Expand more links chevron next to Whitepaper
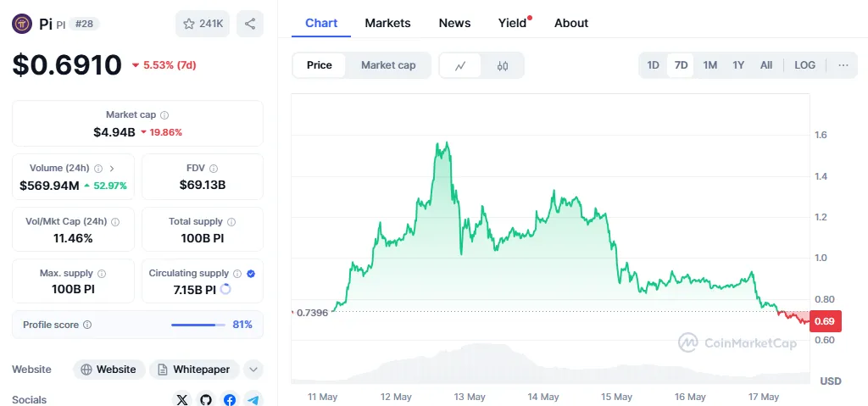Image resolution: width=868 pixels, height=406 pixels. pyautogui.click(x=253, y=370)
